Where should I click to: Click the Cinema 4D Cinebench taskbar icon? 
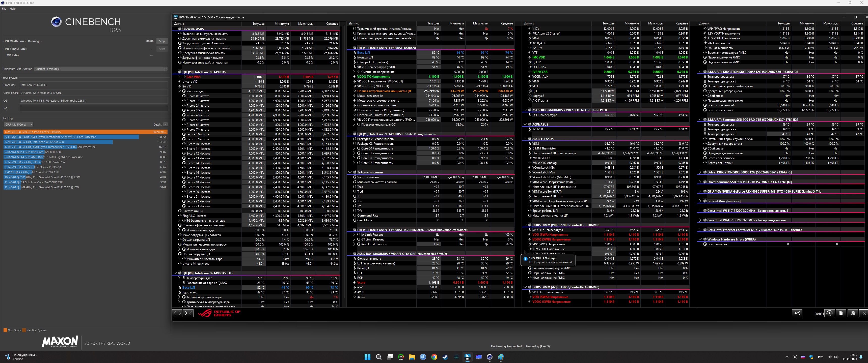(x=490, y=357)
